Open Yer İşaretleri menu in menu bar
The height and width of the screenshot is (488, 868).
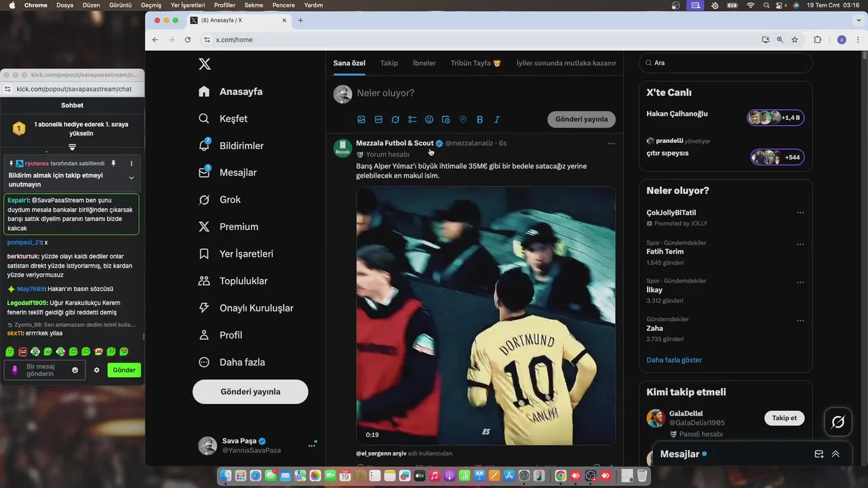point(188,5)
